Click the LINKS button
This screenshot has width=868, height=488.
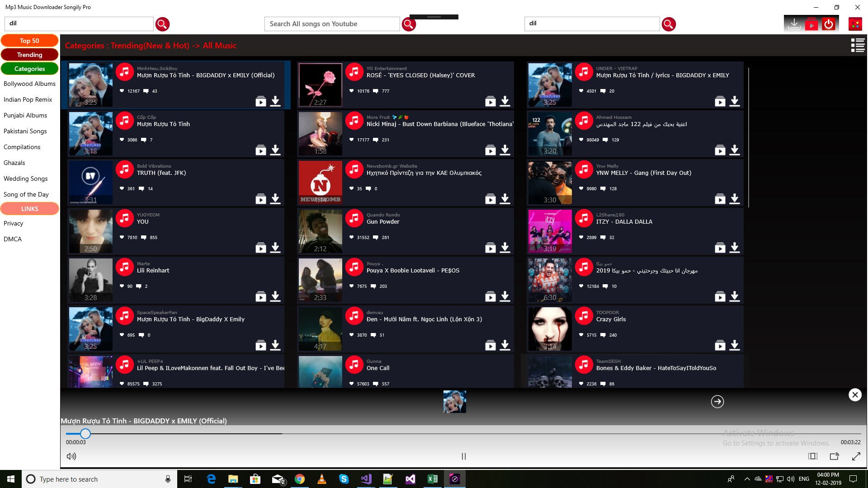tap(30, 209)
